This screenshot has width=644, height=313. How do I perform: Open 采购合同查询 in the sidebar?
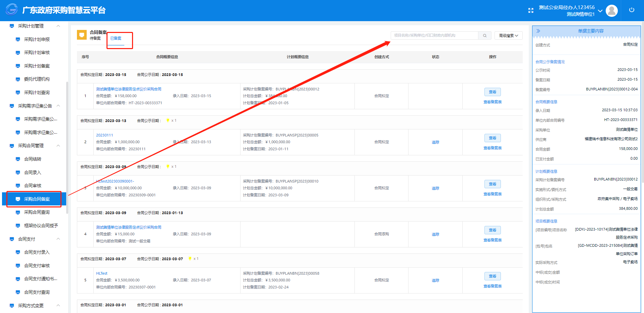37,212
